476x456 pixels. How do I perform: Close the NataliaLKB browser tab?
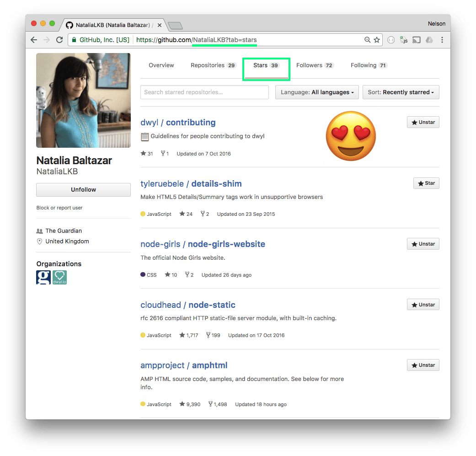coord(160,25)
